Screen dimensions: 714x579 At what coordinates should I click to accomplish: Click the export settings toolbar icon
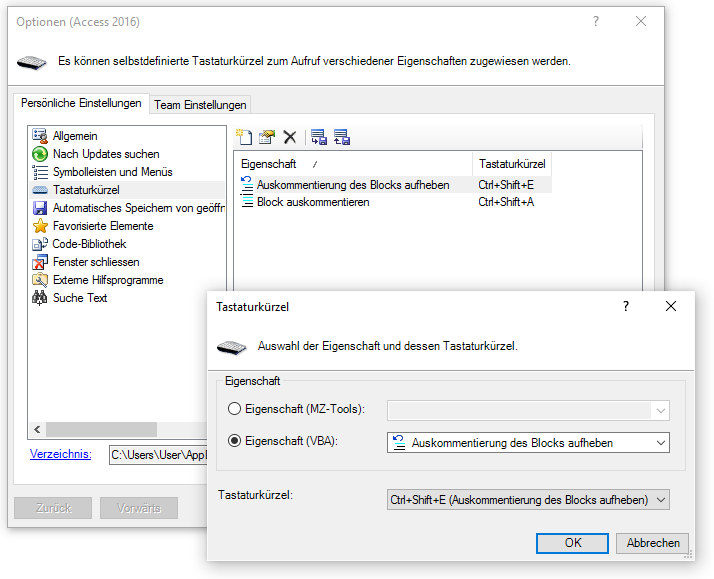pyautogui.click(x=342, y=137)
